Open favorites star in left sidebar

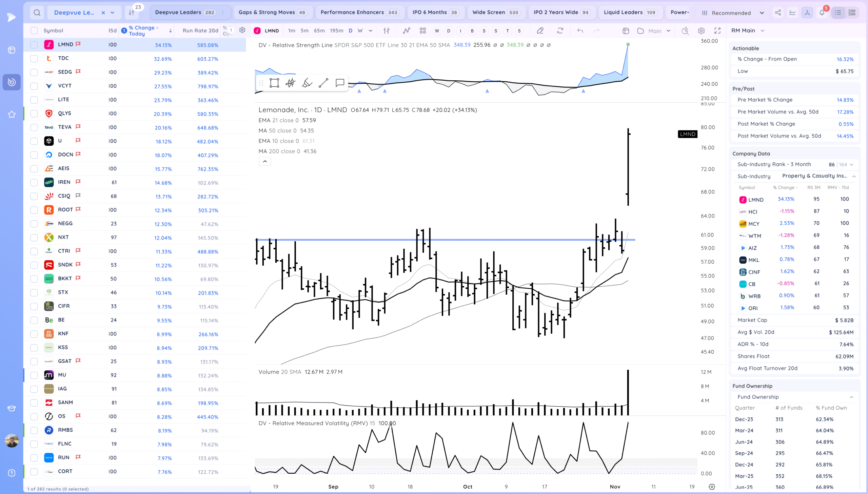[12, 114]
